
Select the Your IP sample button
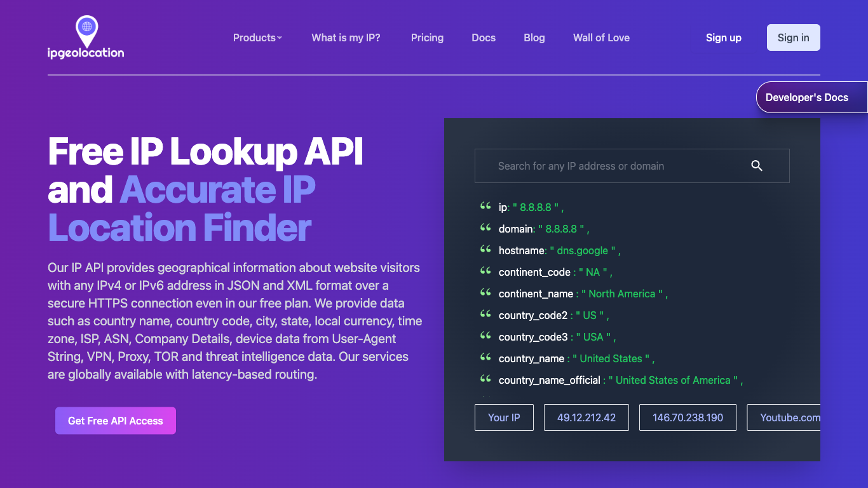click(504, 417)
